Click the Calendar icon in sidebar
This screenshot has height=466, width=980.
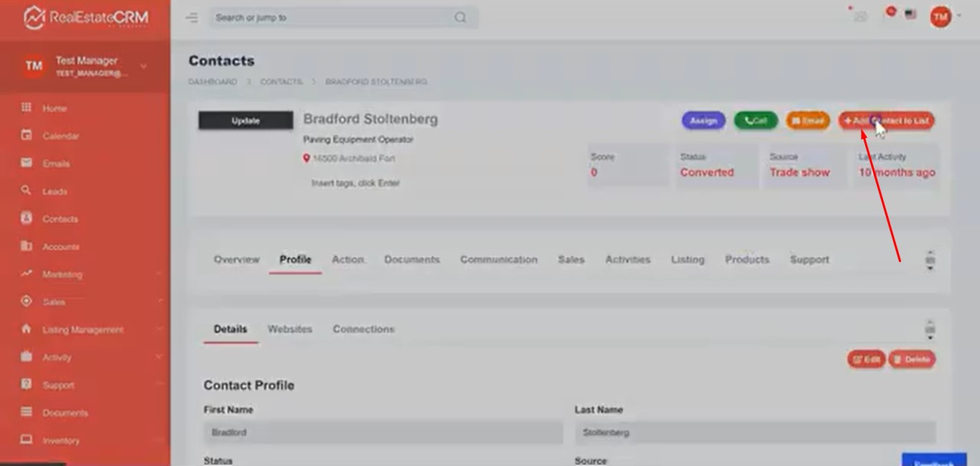27,135
